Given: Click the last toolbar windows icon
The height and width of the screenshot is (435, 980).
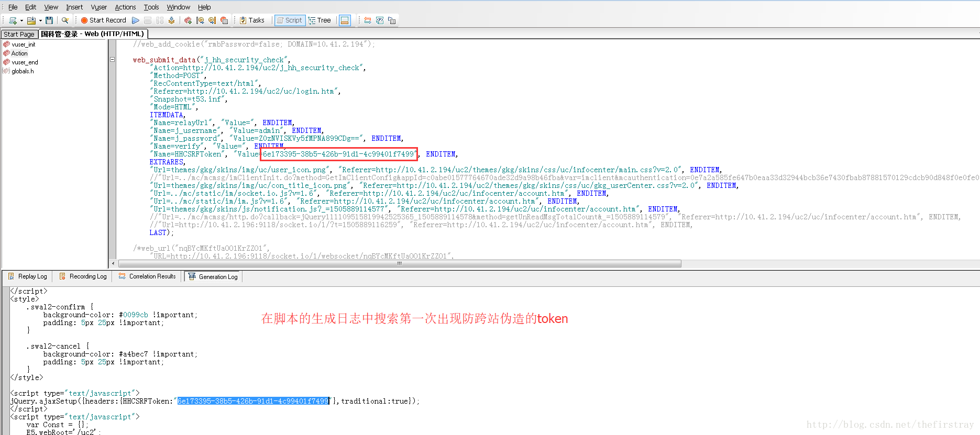Looking at the screenshot, I should coord(392,20).
